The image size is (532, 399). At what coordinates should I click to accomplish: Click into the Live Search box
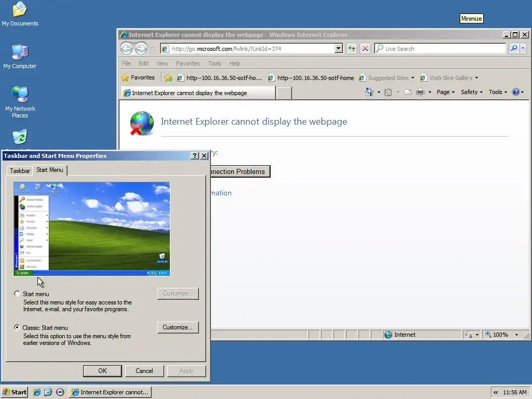(441, 48)
